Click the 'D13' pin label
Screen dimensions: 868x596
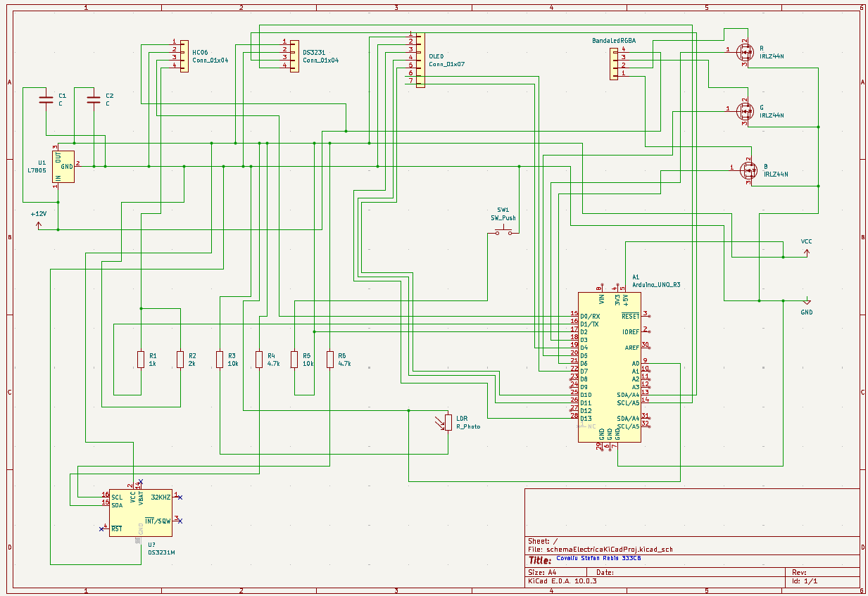(x=586, y=419)
